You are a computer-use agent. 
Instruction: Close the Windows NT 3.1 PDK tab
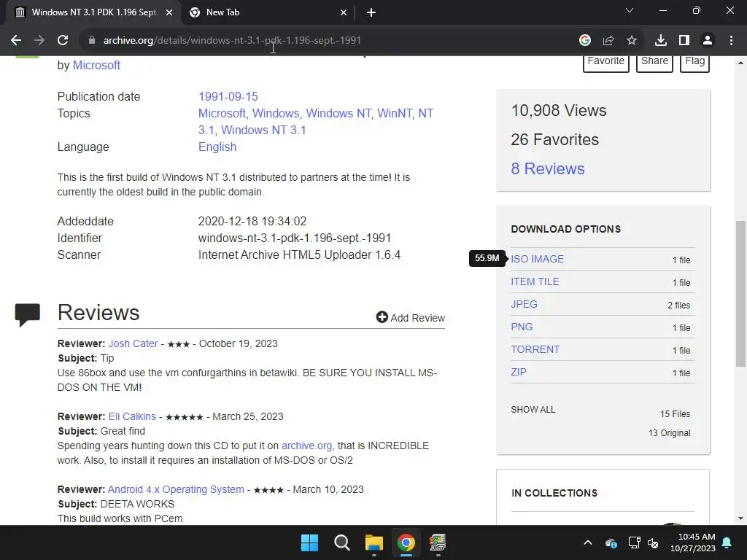(x=169, y=13)
